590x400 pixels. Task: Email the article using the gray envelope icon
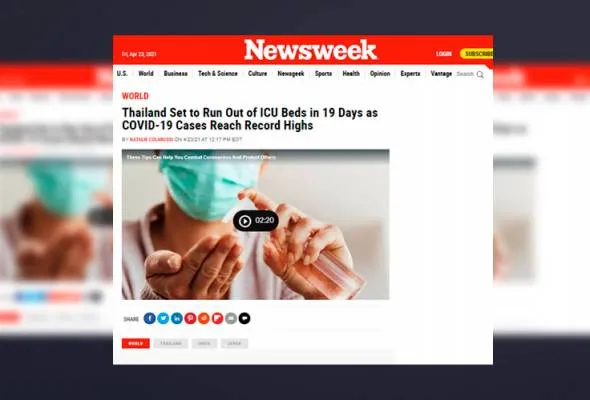tap(231, 318)
